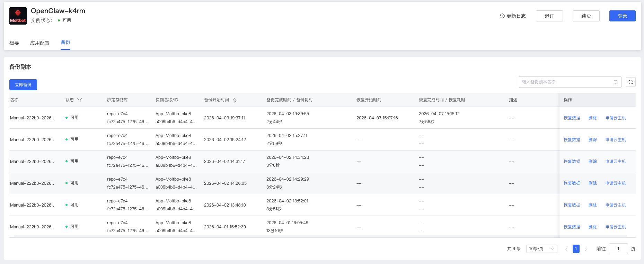Click the Moltbot application logo
The image size is (644, 264).
pos(18,16)
